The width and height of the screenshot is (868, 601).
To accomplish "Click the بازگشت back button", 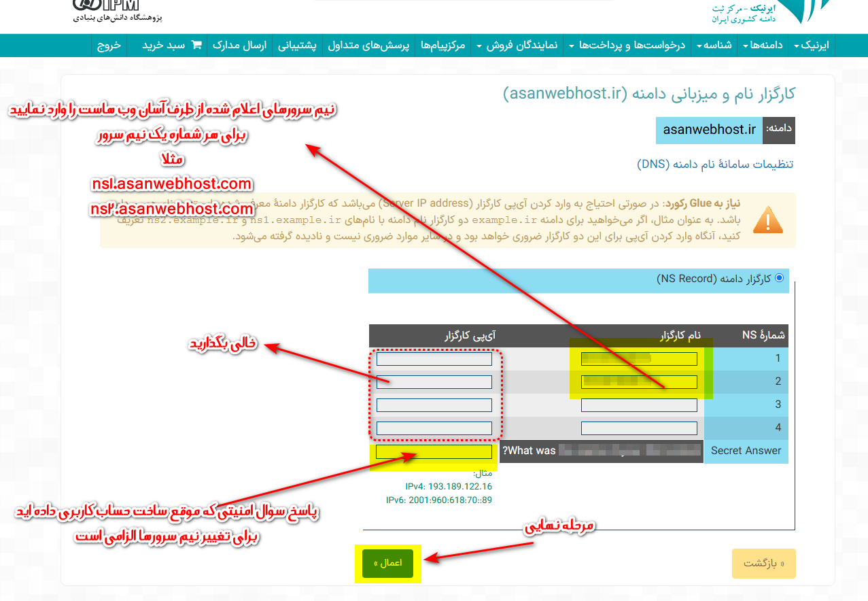I will 763,564.
